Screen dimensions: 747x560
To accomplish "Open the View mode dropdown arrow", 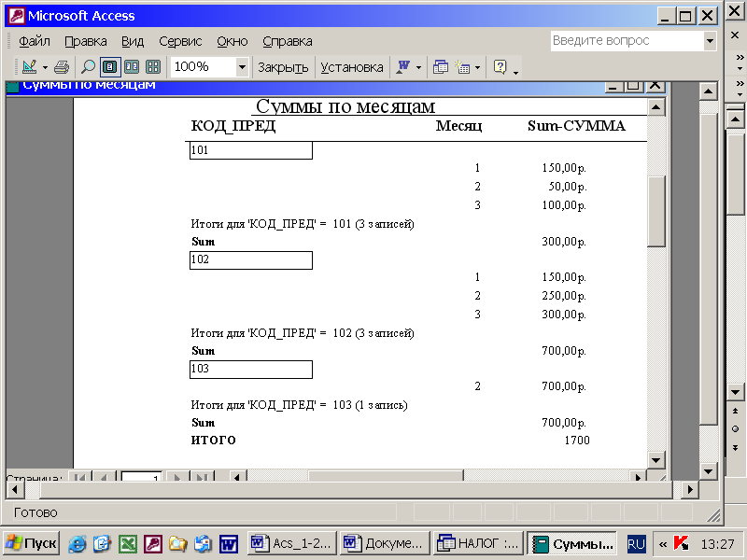I will [45, 67].
